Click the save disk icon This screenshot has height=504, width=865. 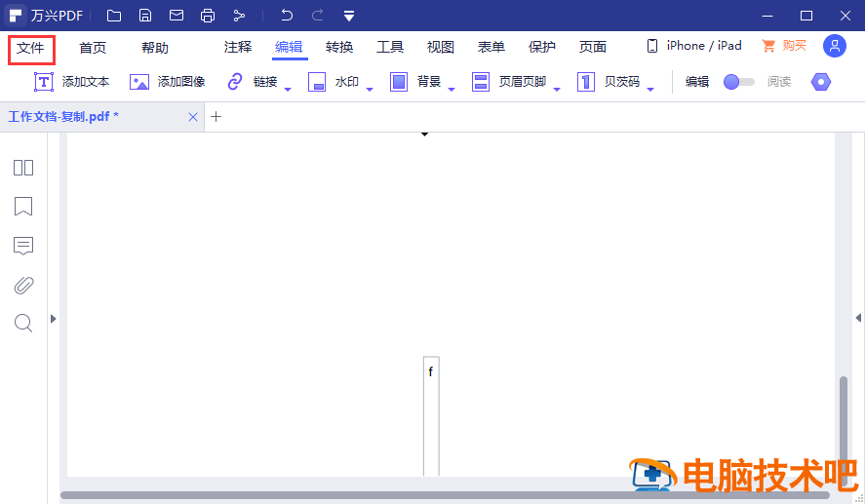pos(145,16)
